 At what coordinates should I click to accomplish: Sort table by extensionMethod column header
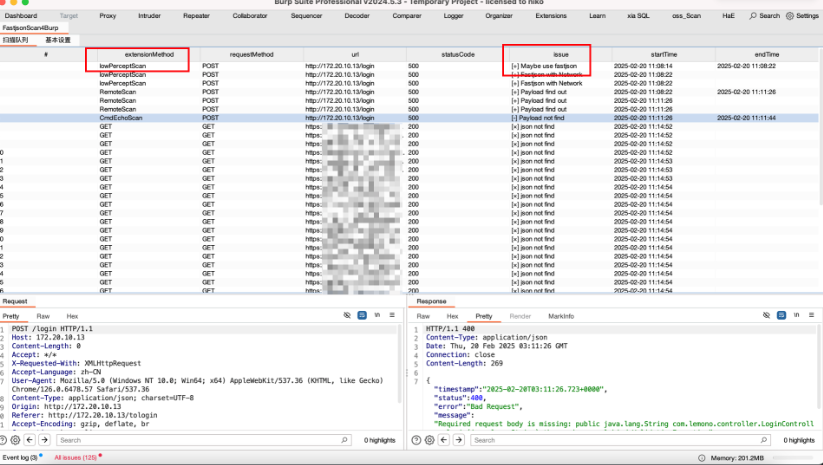[149, 55]
